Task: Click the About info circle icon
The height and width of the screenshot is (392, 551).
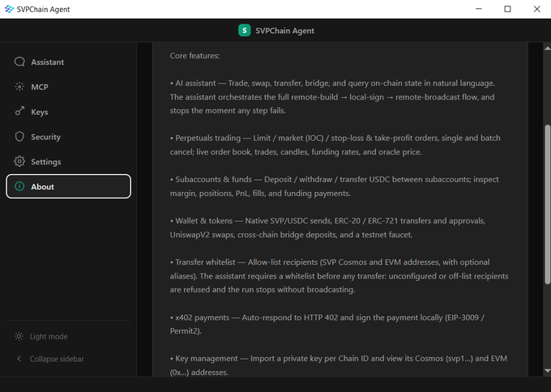Action: pyautogui.click(x=19, y=186)
